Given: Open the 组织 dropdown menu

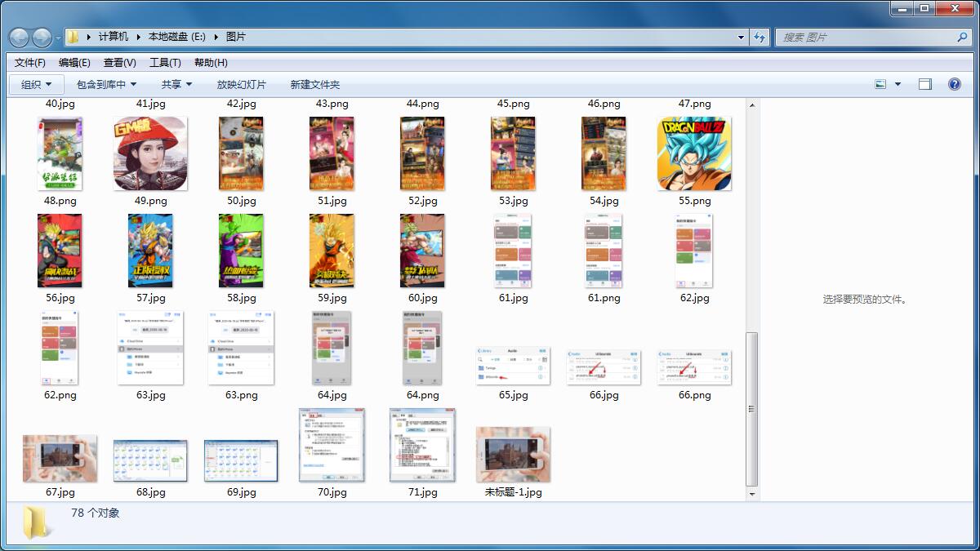Looking at the screenshot, I should point(34,83).
